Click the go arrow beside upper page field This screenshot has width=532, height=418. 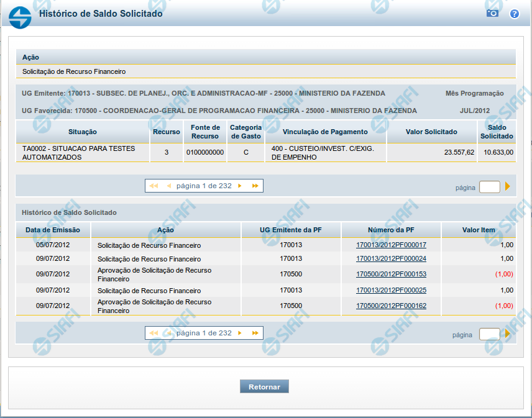click(508, 186)
